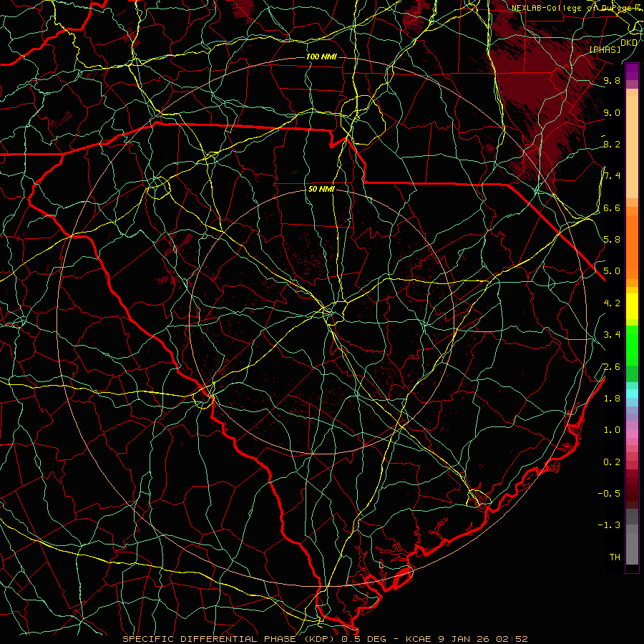Click the pink segment of the color bar

pyautogui.click(x=632, y=434)
